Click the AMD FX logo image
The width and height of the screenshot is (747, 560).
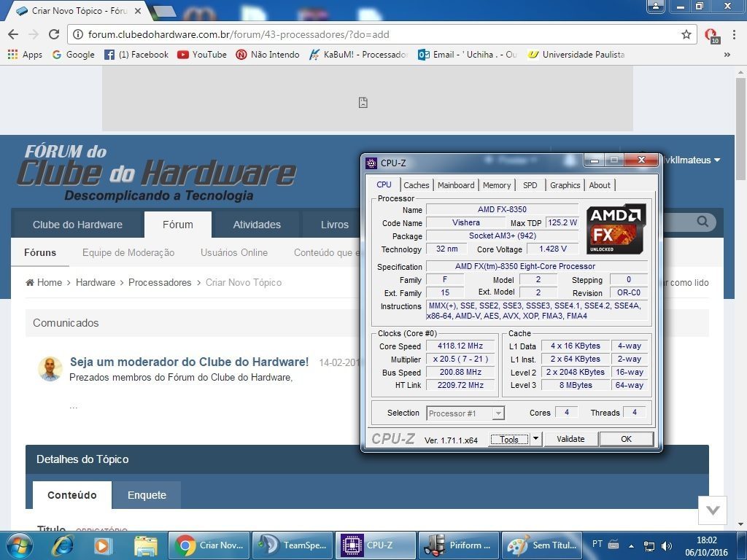[616, 229]
